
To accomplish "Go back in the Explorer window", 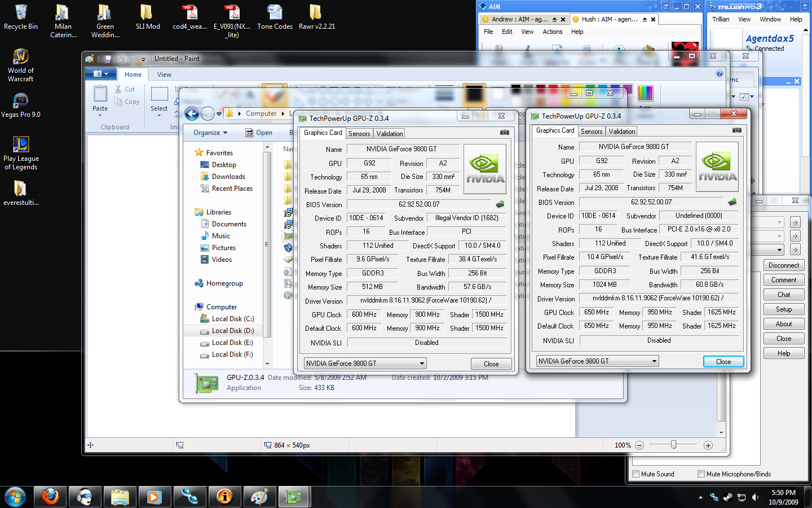I will tap(192, 114).
